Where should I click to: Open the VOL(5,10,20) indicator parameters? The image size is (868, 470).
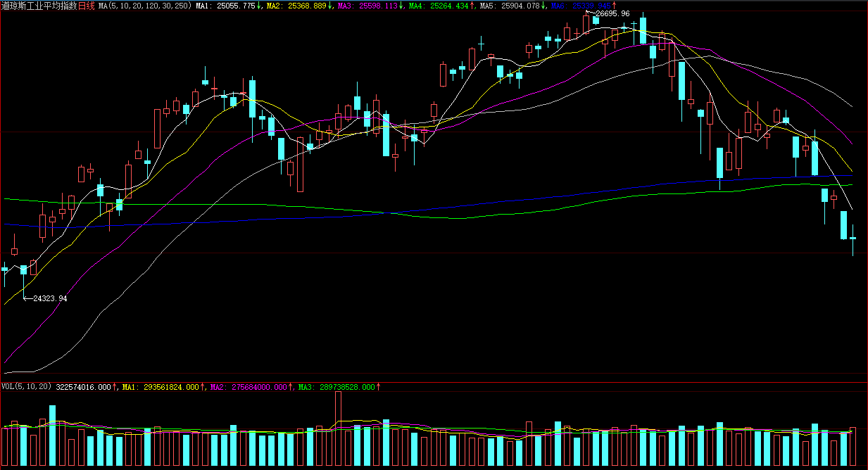[x=26, y=386]
